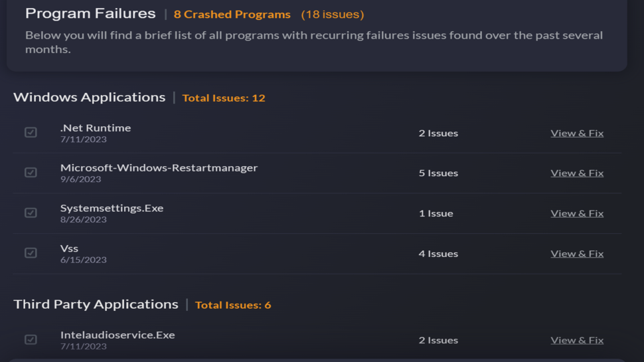Open View & Fix for .Net Runtime

tap(576, 133)
